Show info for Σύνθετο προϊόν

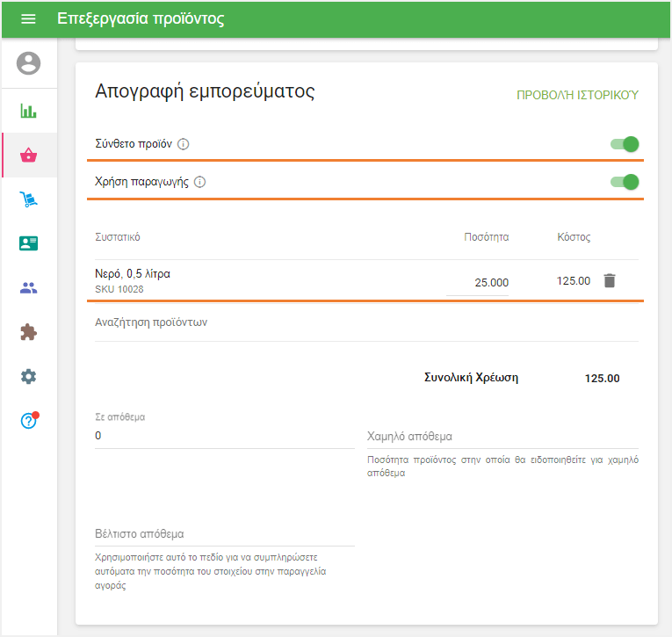coord(183,144)
